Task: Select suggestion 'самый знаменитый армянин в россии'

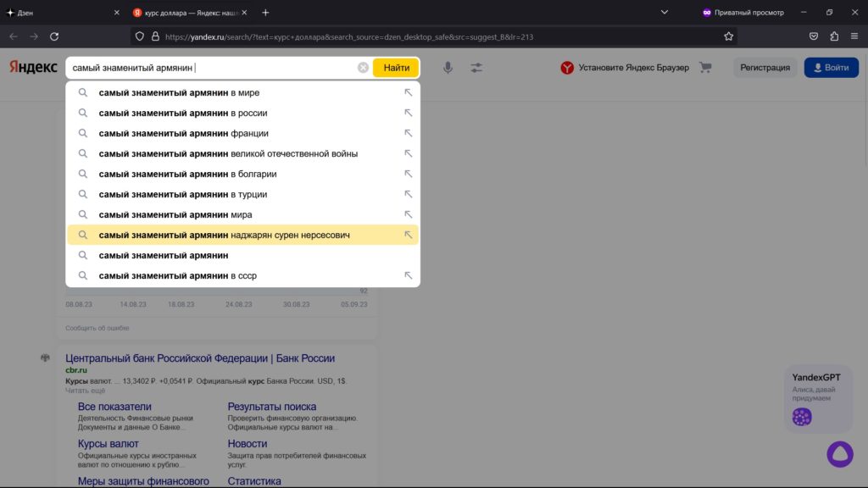Action: tap(242, 113)
